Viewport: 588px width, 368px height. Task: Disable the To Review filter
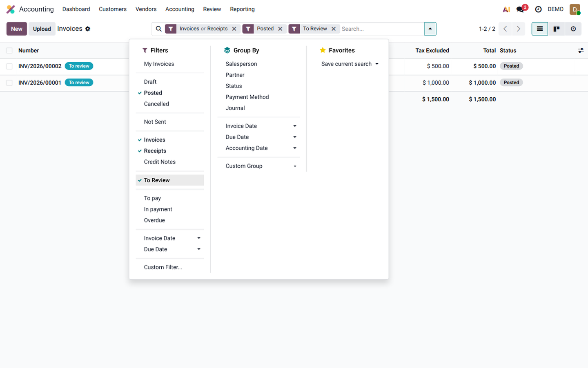point(169,180)
